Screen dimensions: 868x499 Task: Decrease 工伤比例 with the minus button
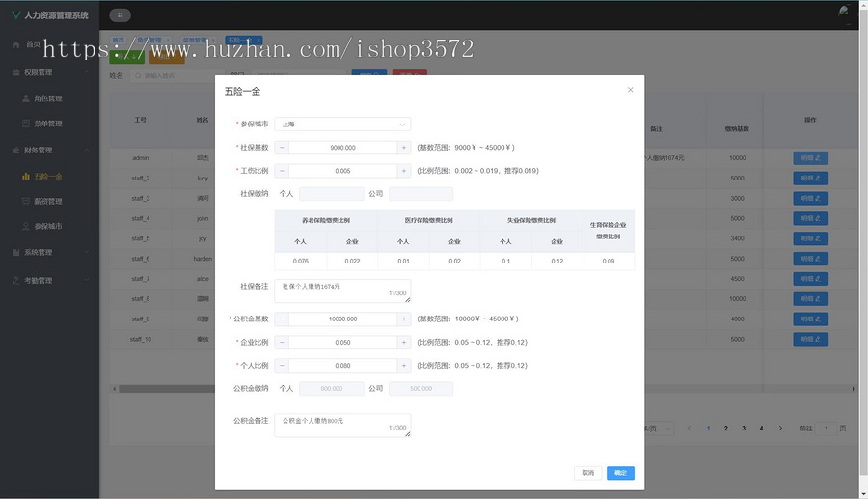(282, 171)
